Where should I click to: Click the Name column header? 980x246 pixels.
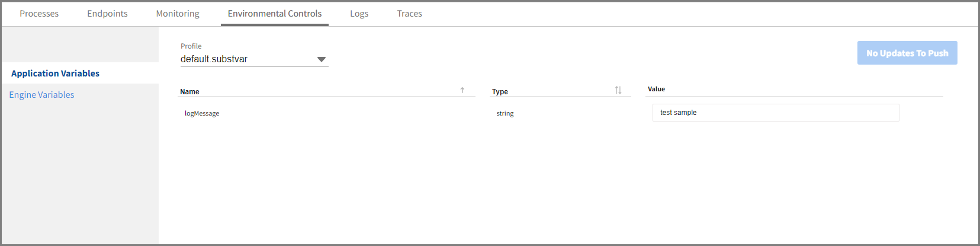[189, 92]
